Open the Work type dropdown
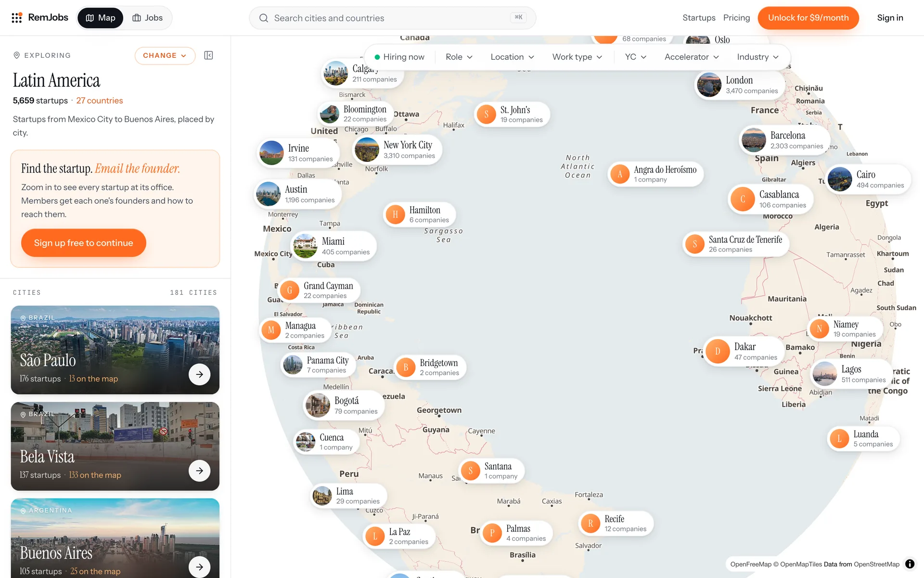924x578 pixels. (x=577, y=57)
